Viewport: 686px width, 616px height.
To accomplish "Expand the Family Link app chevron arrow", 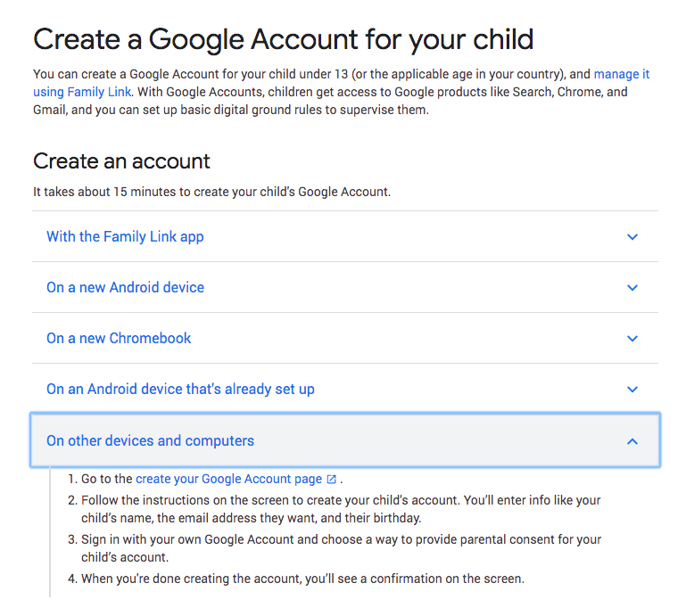I will tap(632, 237).
